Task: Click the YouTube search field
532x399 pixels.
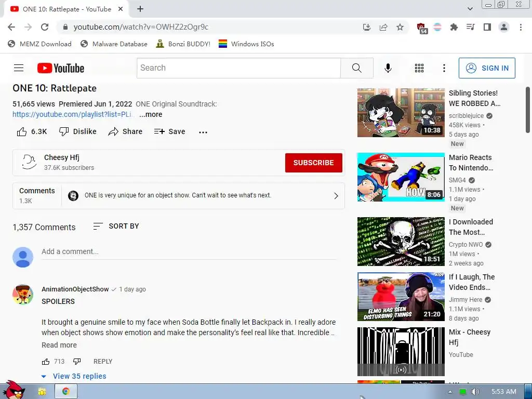Action: point(238,68)
